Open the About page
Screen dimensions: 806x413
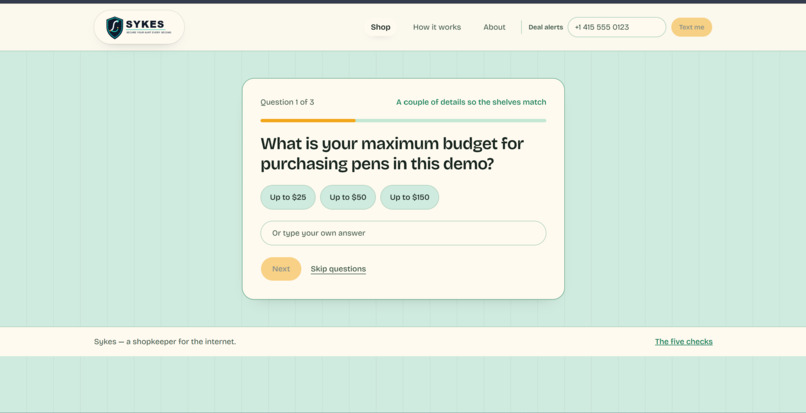tap(494, 27)
